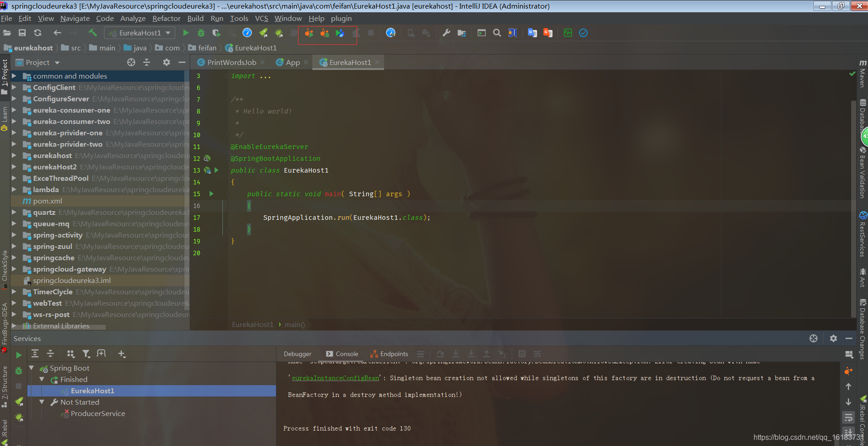Open the EurekaHost1 run configuration dropdown
868x446 pixels.
[x=140, y=33]
